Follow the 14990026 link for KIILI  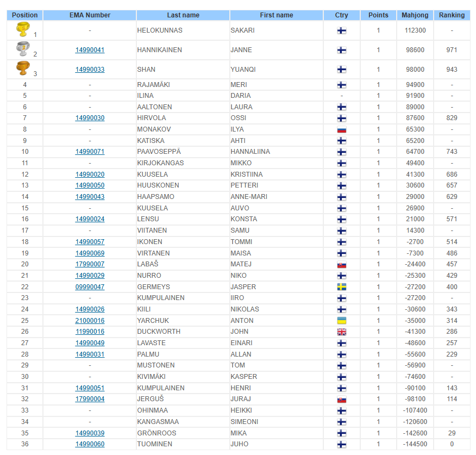(x=90, y=309)
